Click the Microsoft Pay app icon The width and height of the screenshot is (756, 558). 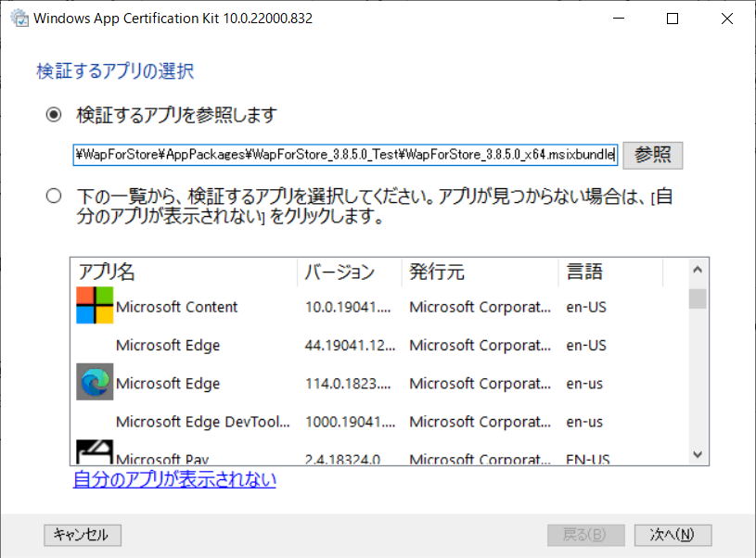click(x=94, y=452)
